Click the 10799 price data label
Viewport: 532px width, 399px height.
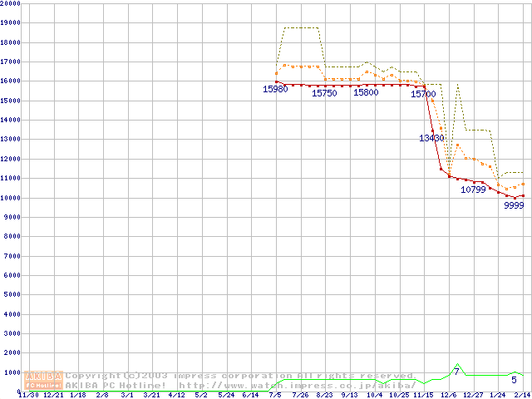tap(473, 190)
